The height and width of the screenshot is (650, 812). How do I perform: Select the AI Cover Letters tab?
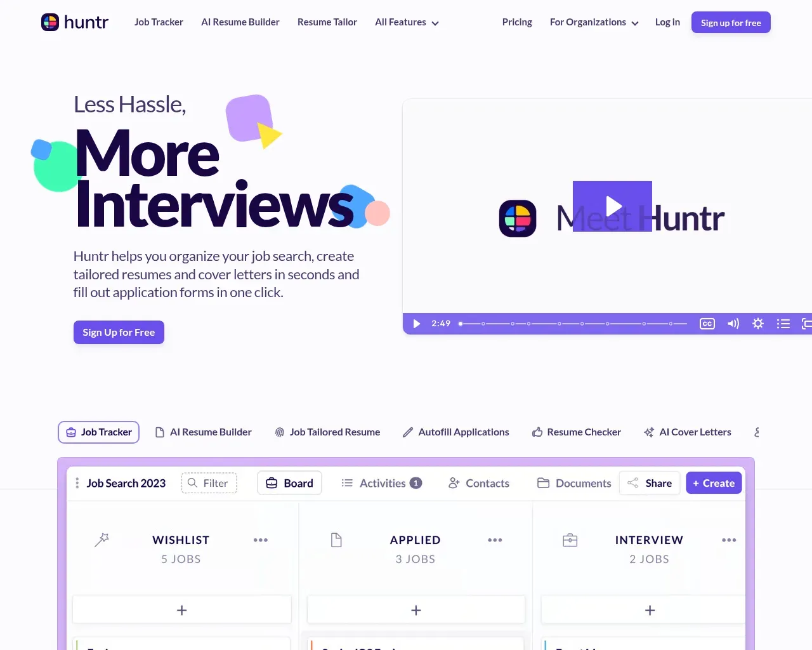(x=688, y=432)
